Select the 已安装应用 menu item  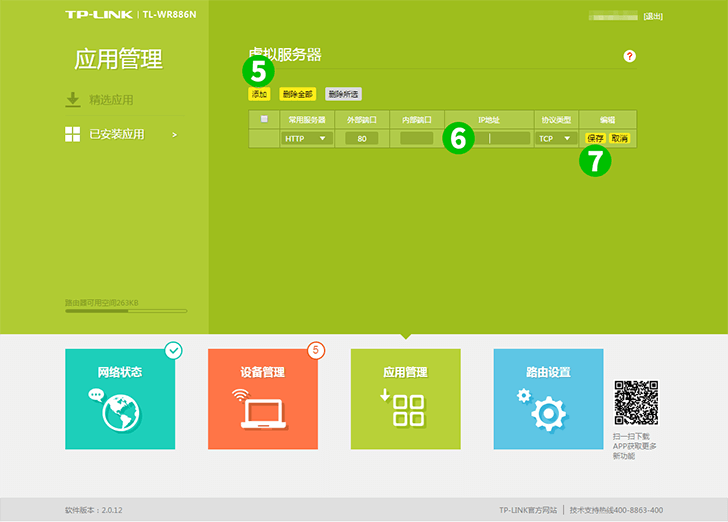(x=117, y=135)
